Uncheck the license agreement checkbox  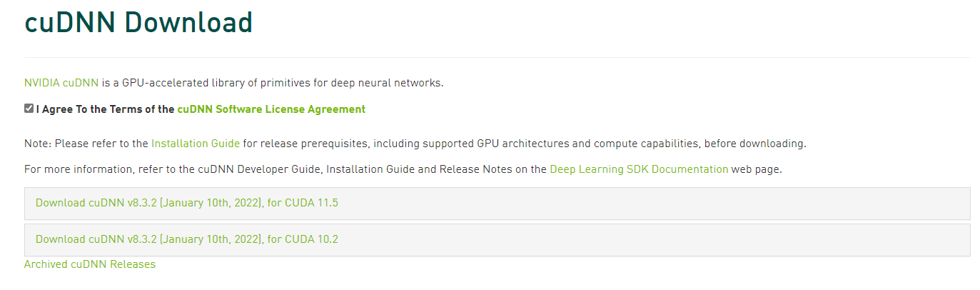(29, 109)
